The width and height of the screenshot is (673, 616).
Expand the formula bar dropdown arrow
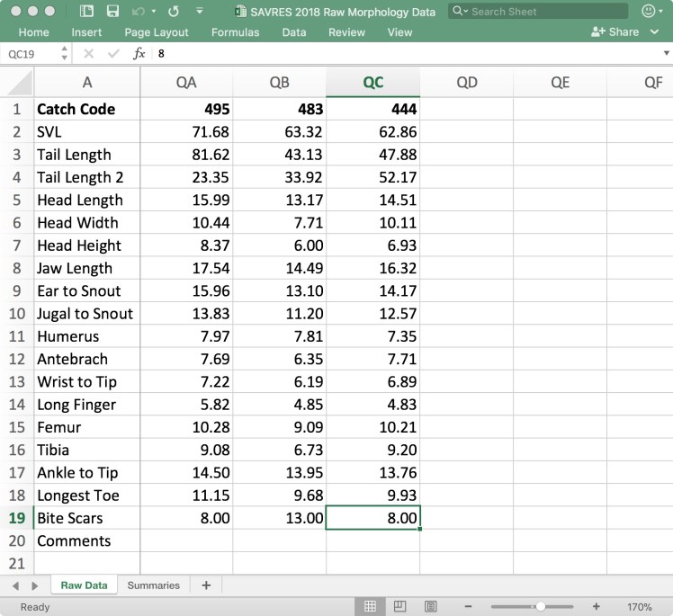[666, 53]
